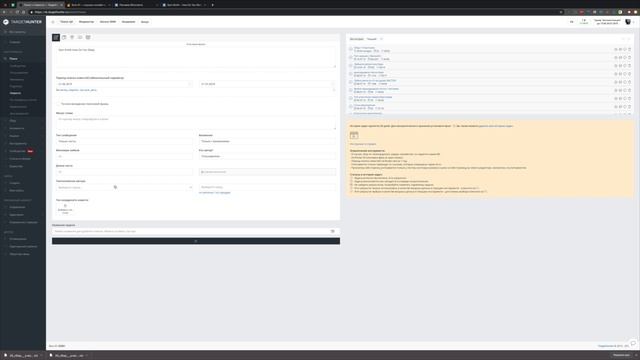Click the dark wide run button below the form

(x=196, y=241)
